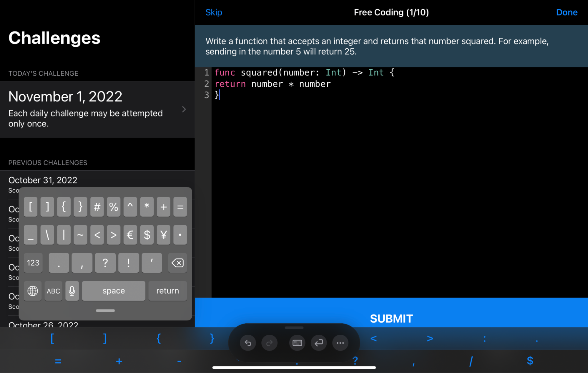Tap the # key on the keyboard
This screenshot has width=588, height=373.
(x=97, y=207)
